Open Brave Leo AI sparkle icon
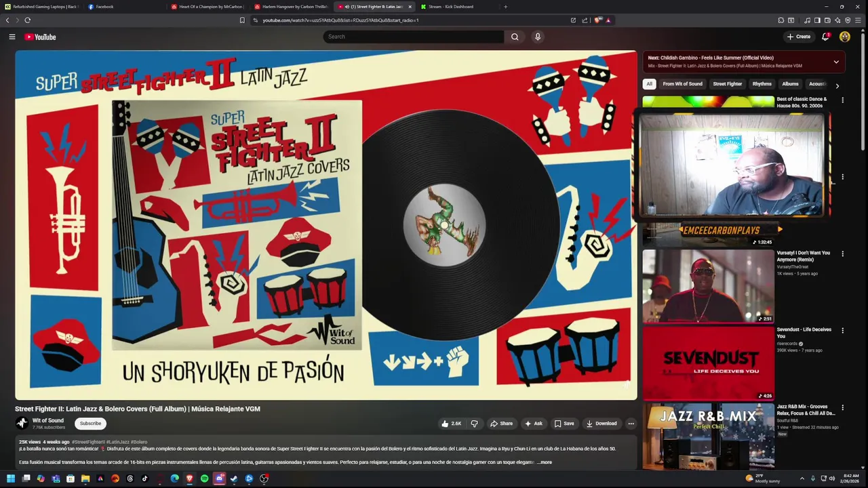 coord(837,20)
